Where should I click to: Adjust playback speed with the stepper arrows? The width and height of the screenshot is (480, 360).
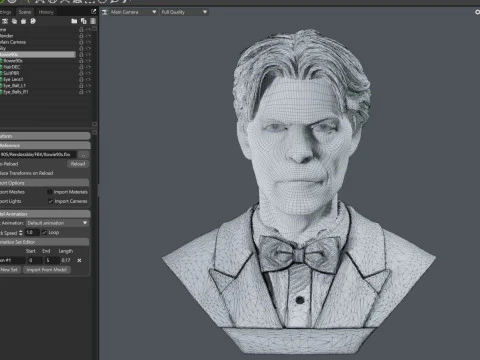21,232
